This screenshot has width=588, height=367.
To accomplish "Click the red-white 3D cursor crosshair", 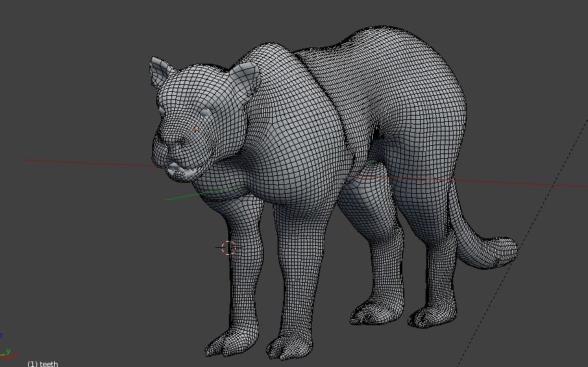I will [x=228, y=248].
